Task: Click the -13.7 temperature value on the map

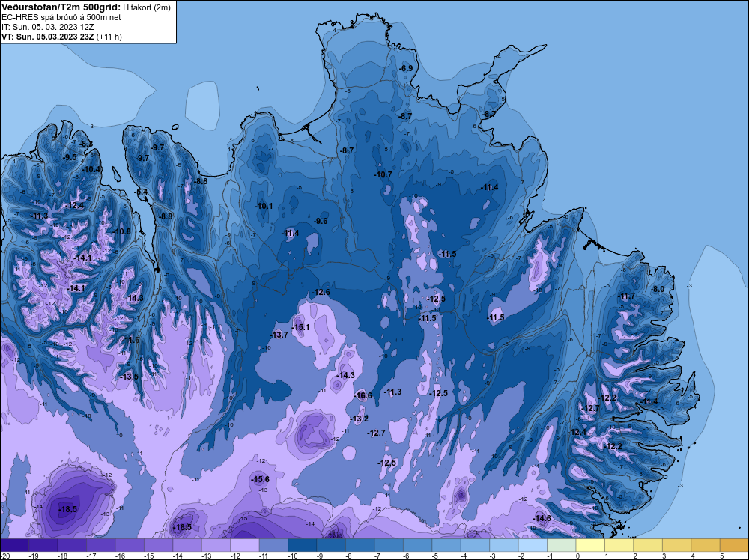Action: tap(279, 335)
